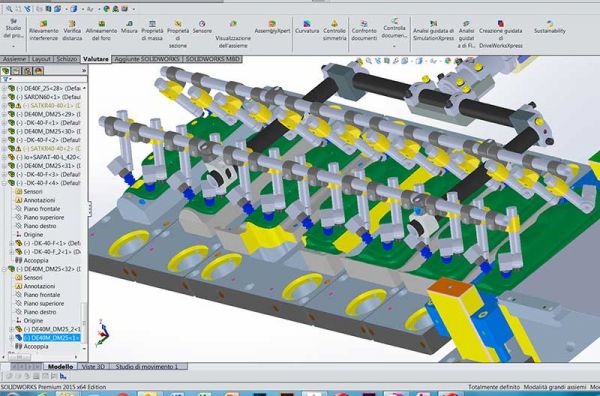Image resolution: width=600 pixels, height=396 pixels.
Task: Select the PropertyManager tab icon
Action: [x=16, y=70]
